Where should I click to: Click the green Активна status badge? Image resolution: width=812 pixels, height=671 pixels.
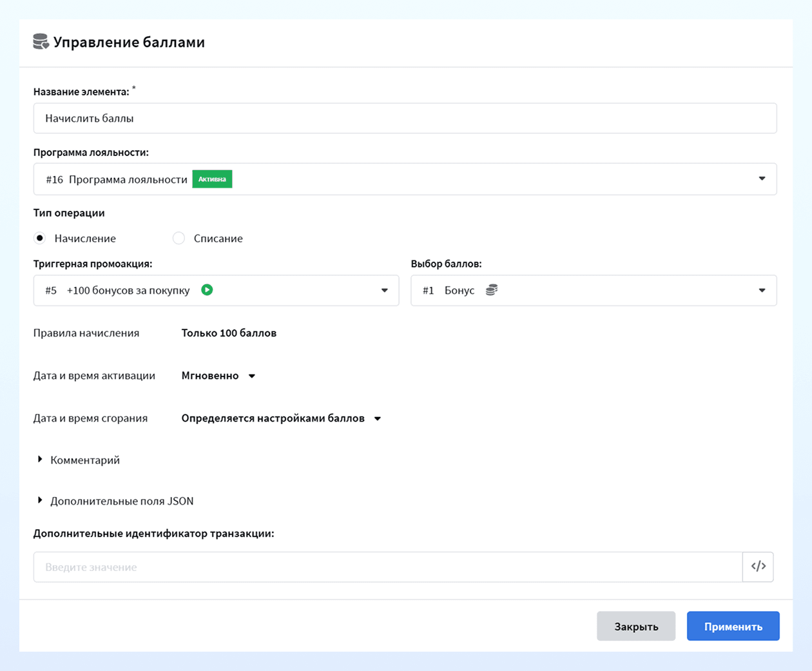point(212,179)
